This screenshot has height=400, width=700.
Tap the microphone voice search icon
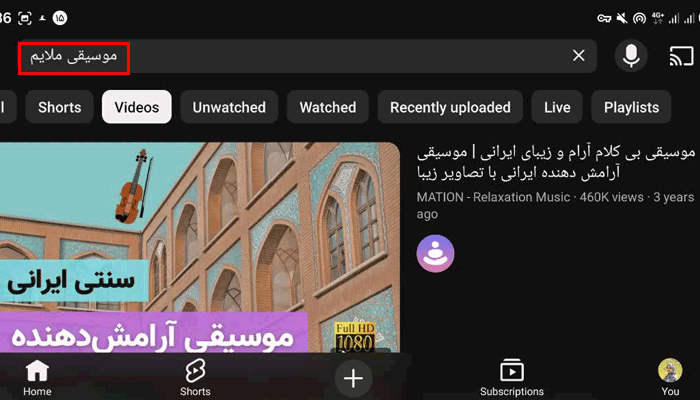[x=631, y=55]
